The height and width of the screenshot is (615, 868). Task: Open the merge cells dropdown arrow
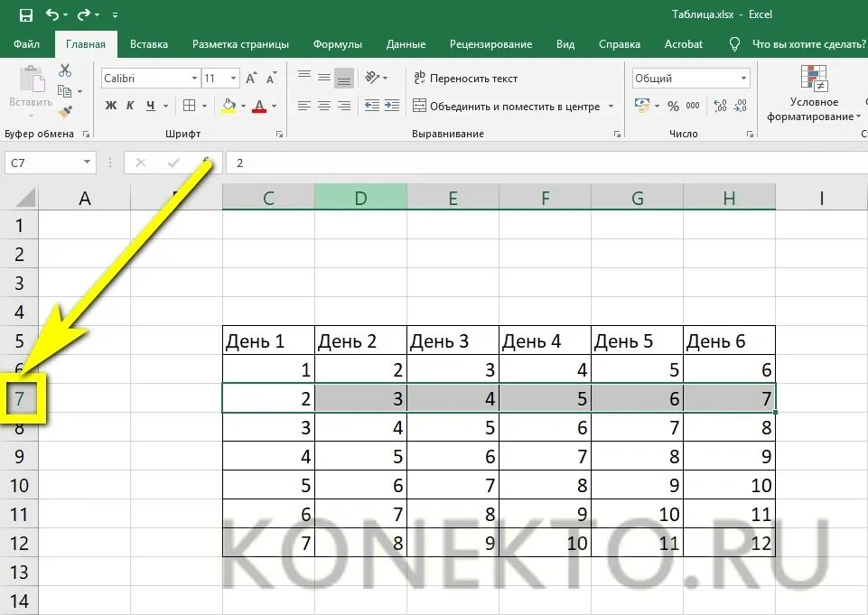tap(611, 106)
